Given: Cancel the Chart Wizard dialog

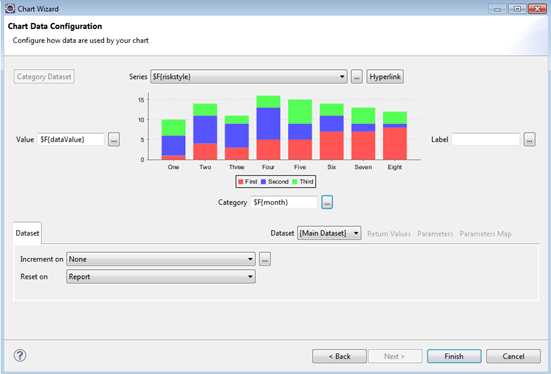Looking at the screenshot, I should 513,356.
